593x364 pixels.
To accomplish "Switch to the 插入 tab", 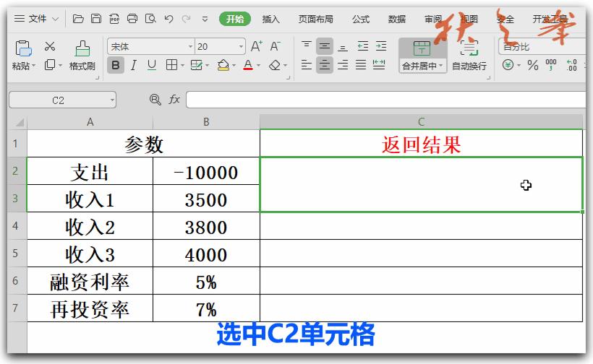I will (x=270, y=19).
